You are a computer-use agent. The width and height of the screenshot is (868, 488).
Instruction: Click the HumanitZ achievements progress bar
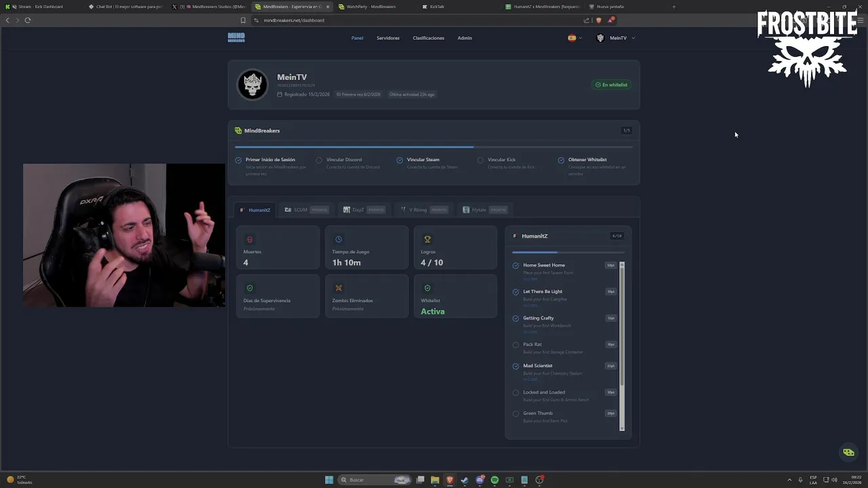568,252
